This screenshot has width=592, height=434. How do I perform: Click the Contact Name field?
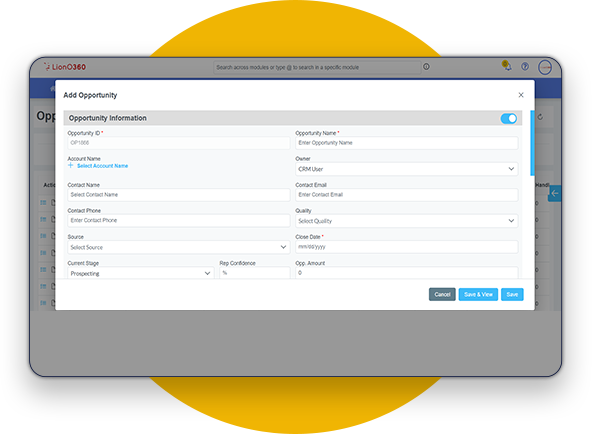coord(179,195)
